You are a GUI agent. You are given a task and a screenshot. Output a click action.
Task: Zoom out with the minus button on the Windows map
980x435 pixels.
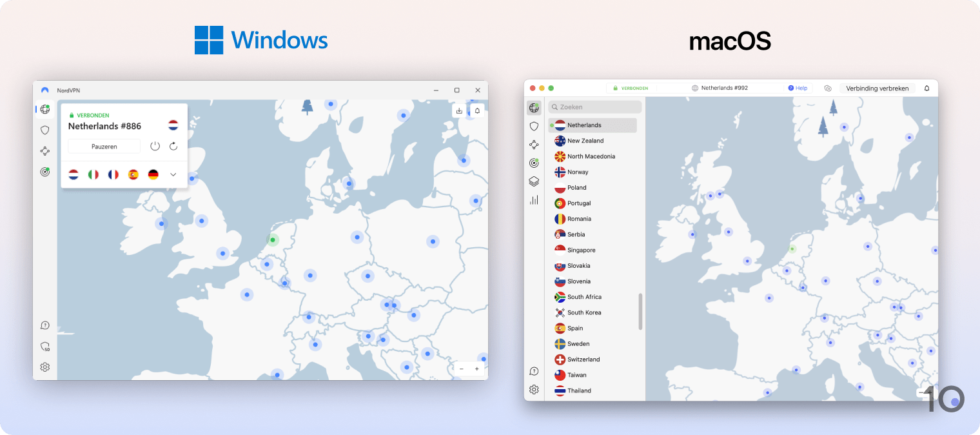coord(462,369)
